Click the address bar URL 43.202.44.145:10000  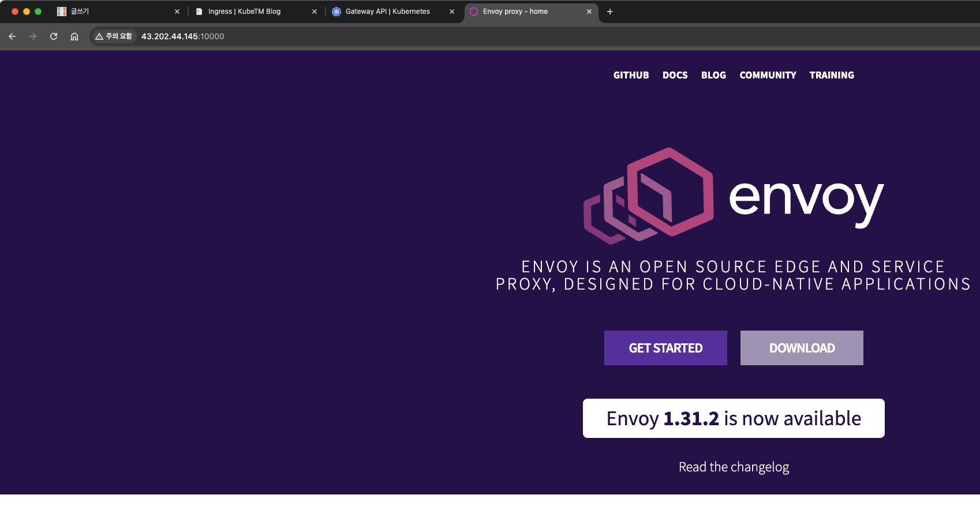pos(183,36)
